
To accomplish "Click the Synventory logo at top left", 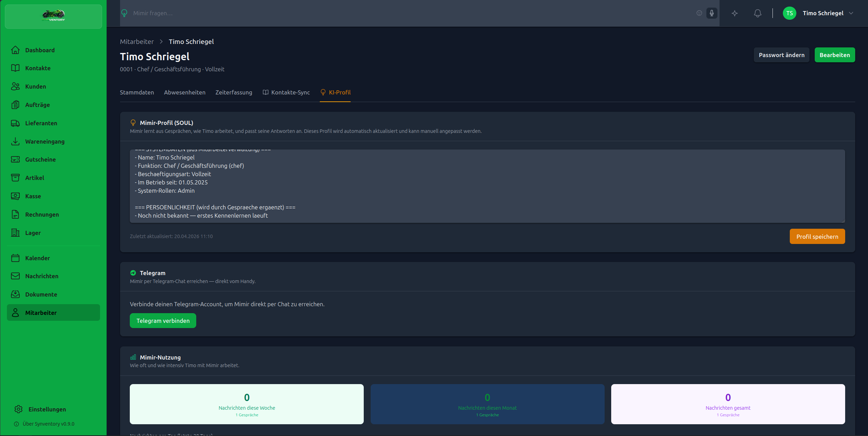I will (53, 16).
